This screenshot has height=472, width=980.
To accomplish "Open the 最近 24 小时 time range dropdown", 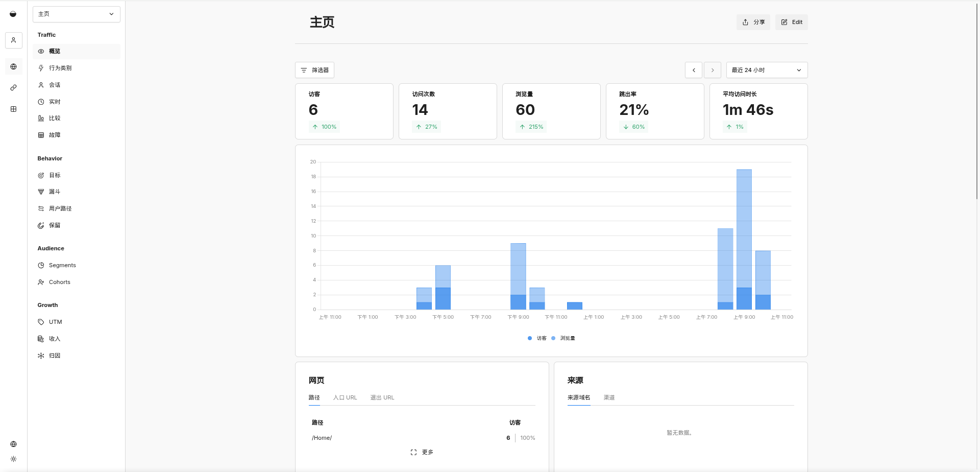I will (766, 70).
